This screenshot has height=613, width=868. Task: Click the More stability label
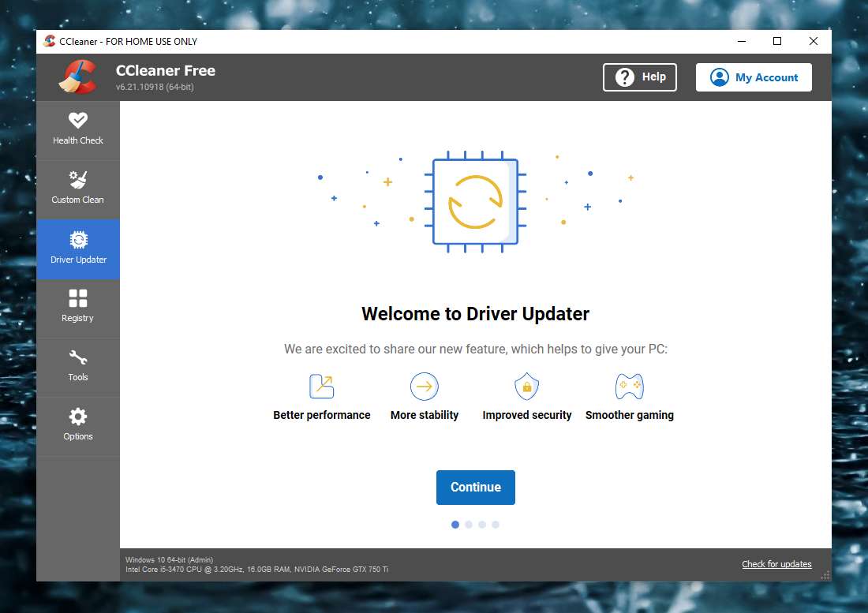pyautogui.click(x=425, y=415)
